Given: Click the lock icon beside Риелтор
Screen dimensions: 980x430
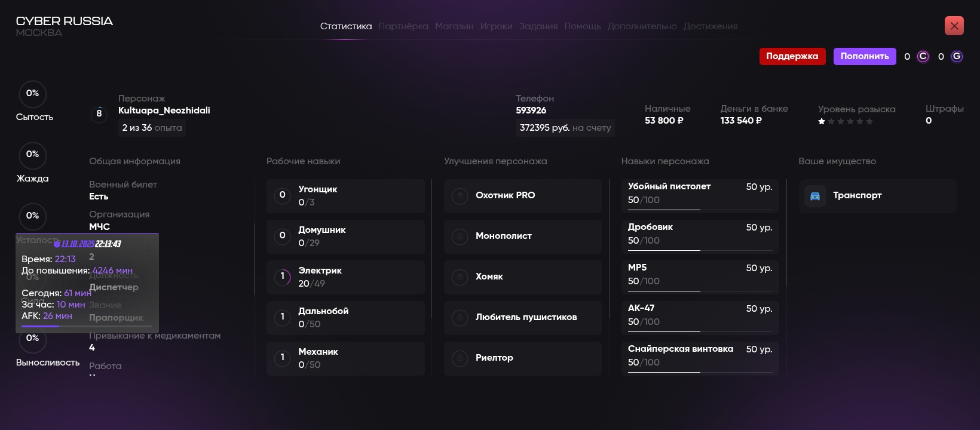Looking at the screenshot, I should click(460, 358).
